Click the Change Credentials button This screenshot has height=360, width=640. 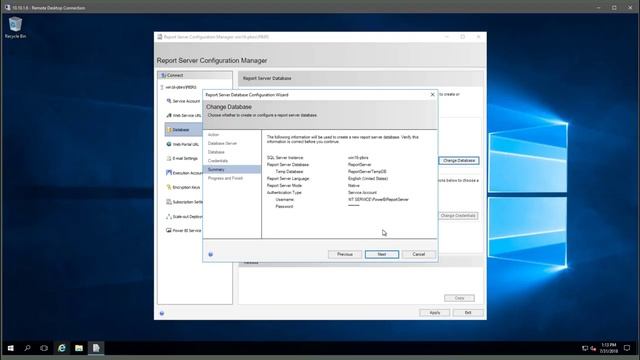click(458, 216)
